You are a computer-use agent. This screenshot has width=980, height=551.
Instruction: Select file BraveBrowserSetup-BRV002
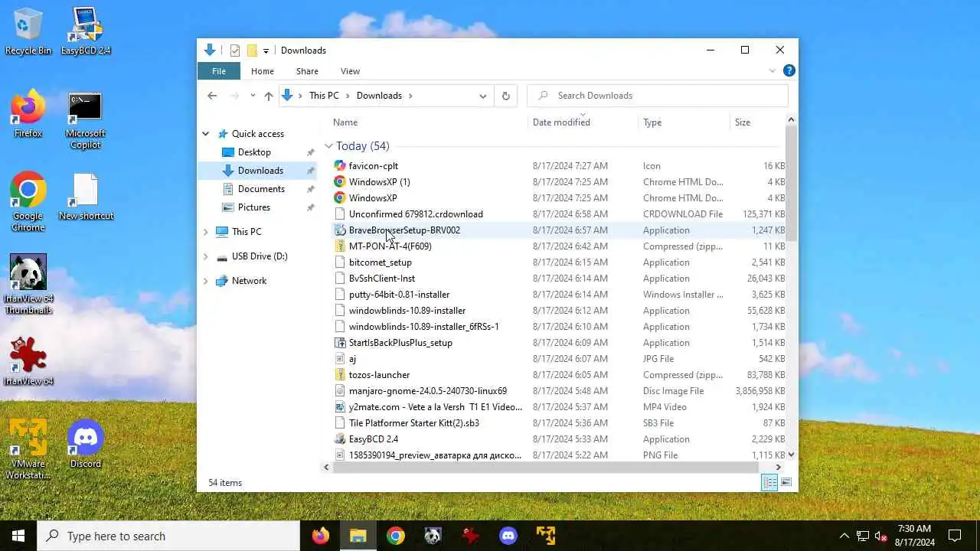(404, 230)
